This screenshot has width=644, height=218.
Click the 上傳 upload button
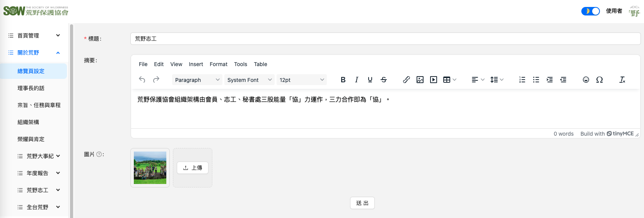[193, 168]
